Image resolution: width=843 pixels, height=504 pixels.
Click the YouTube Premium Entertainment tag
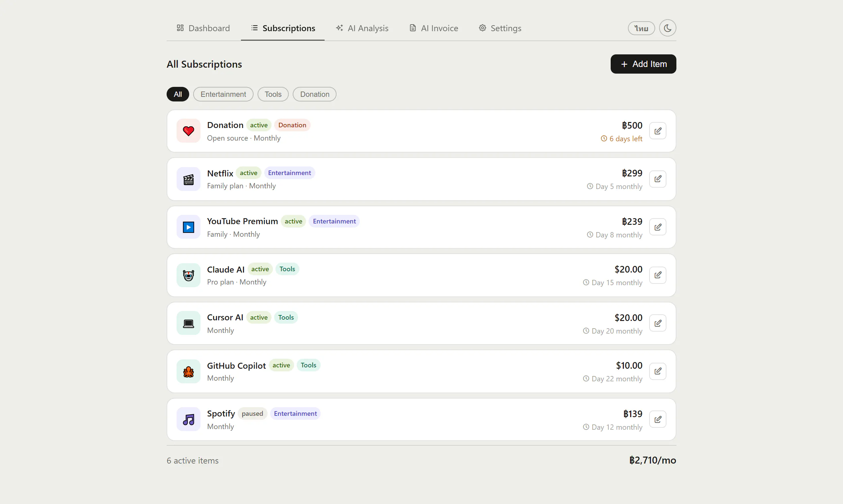(334, 221)
